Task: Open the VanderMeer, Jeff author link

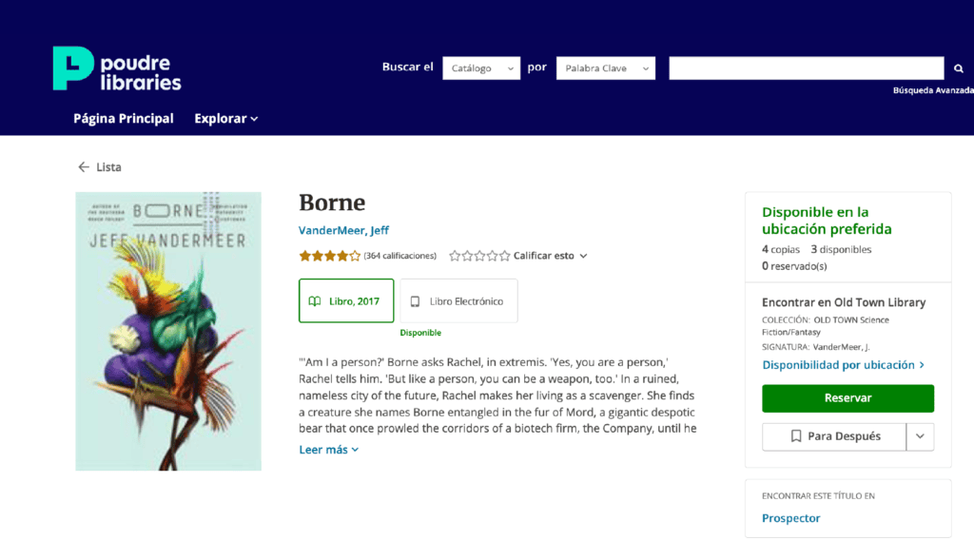Action: (343, 231)
